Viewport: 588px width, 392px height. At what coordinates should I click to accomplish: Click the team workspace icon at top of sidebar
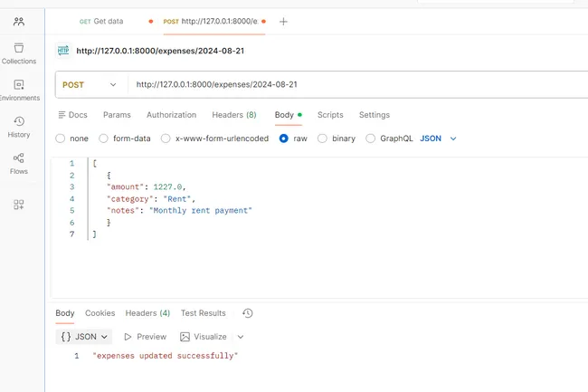tap(19, 21)
